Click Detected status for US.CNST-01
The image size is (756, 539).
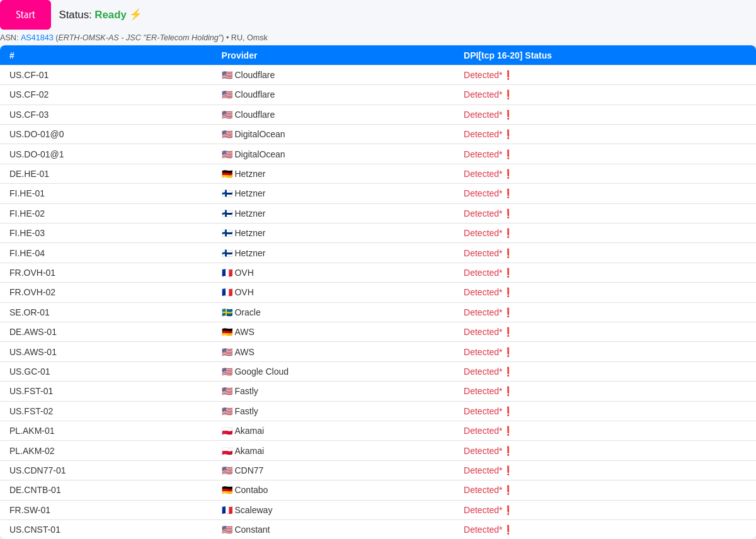pyautogui.click(x=483, y=530)
